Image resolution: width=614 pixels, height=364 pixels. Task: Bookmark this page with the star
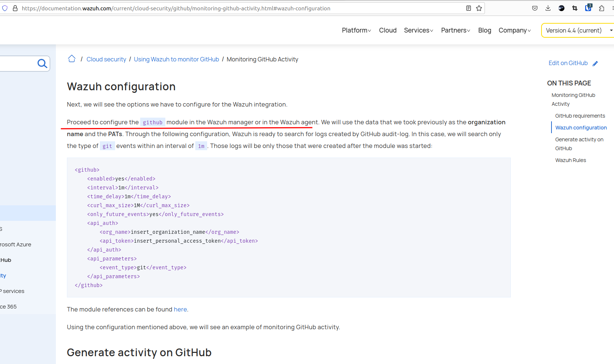[478, 8]
